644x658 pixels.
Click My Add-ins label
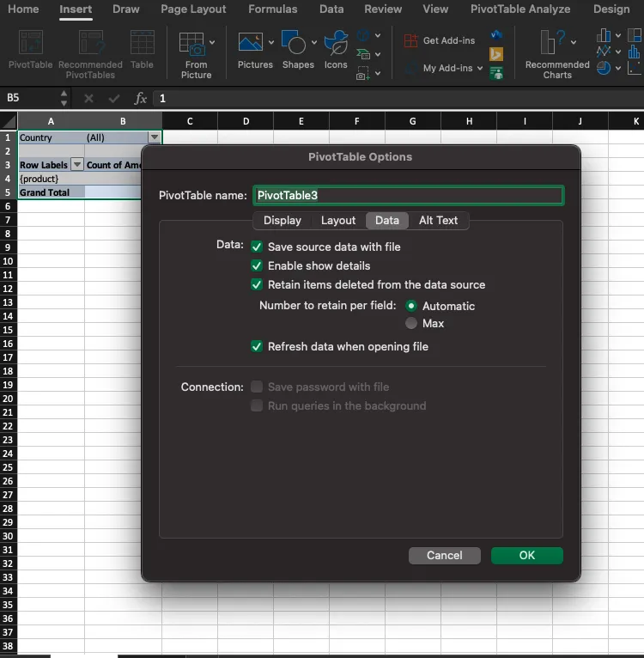[x=447, y=68]
